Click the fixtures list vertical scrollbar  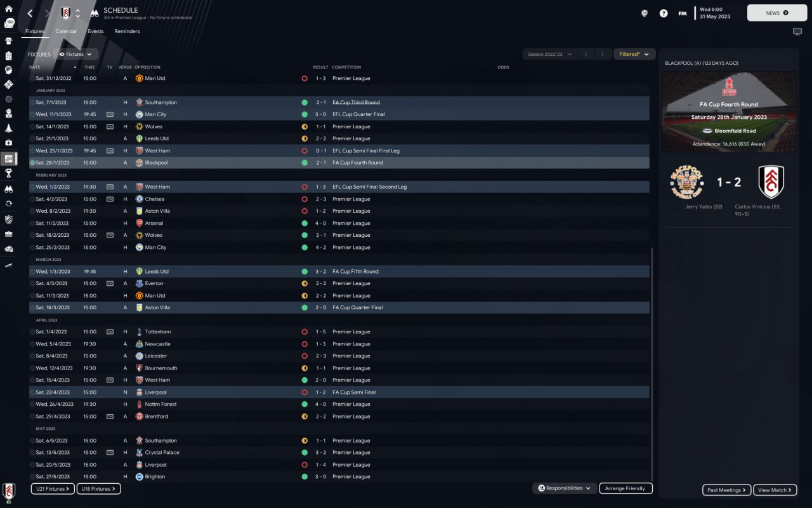click(652, 364)
